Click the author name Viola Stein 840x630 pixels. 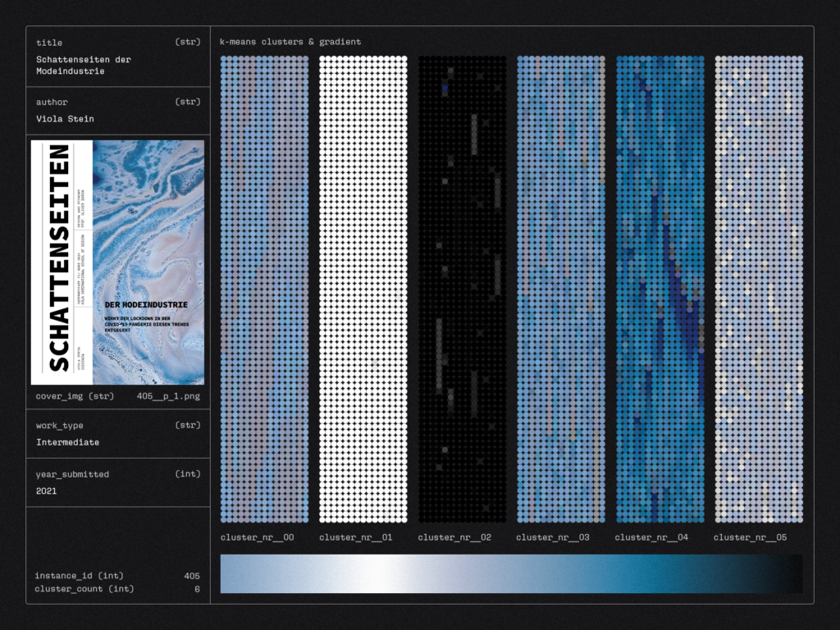click(x=65, y=119)
